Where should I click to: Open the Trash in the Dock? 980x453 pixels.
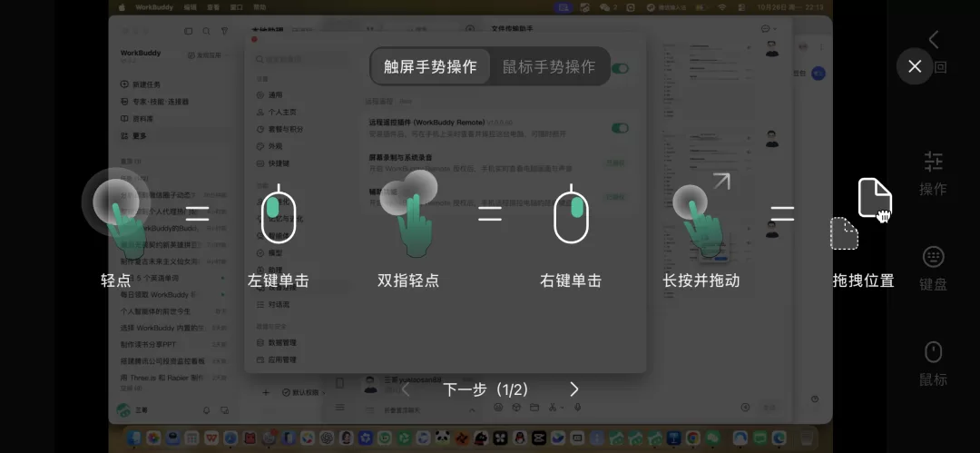point(808,438)
